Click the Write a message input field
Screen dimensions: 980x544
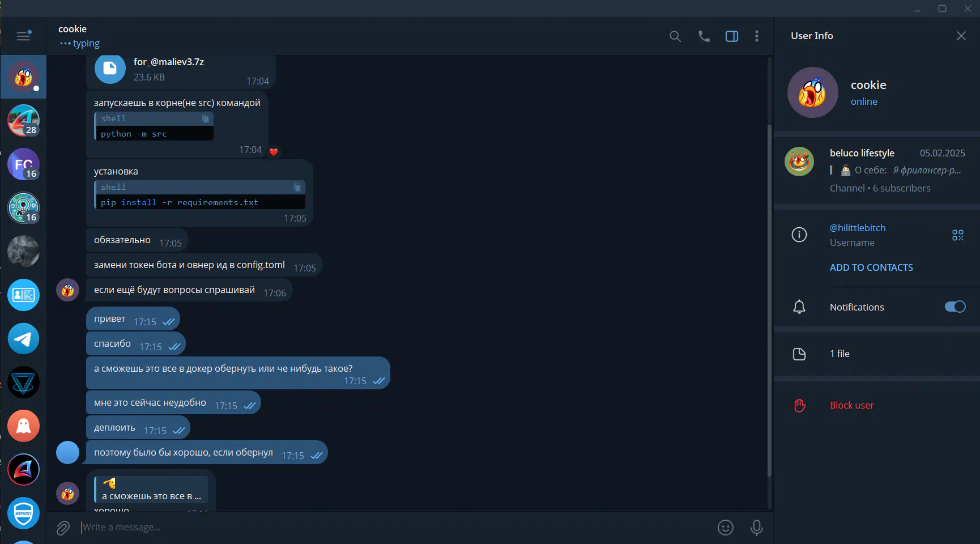[x=397, y=528]
